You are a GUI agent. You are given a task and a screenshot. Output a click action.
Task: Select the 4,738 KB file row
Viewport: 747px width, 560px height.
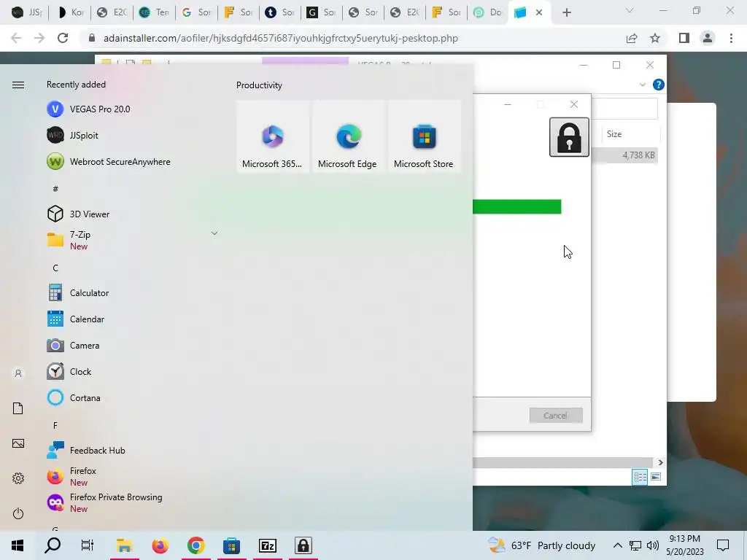point(624,155)
